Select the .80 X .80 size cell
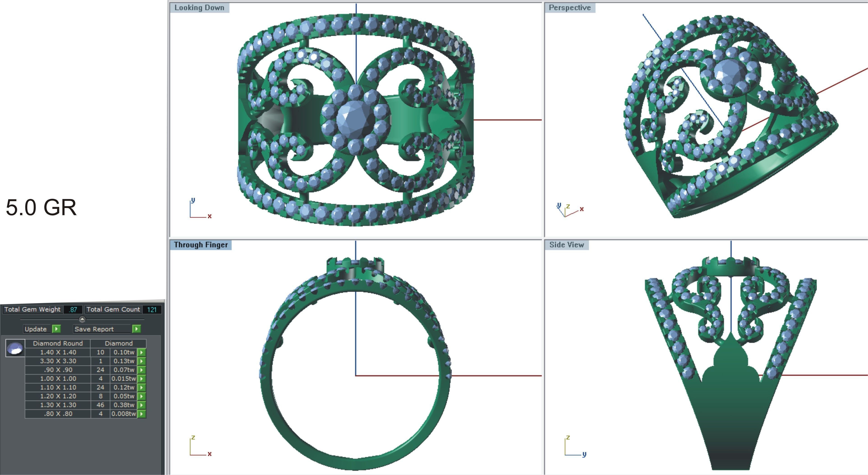868x475 pixels. coord(58,414)
